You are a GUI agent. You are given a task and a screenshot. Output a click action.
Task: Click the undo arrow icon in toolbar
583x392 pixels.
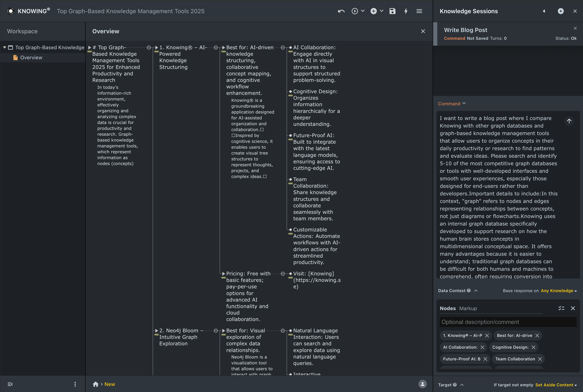pos(341,11)
